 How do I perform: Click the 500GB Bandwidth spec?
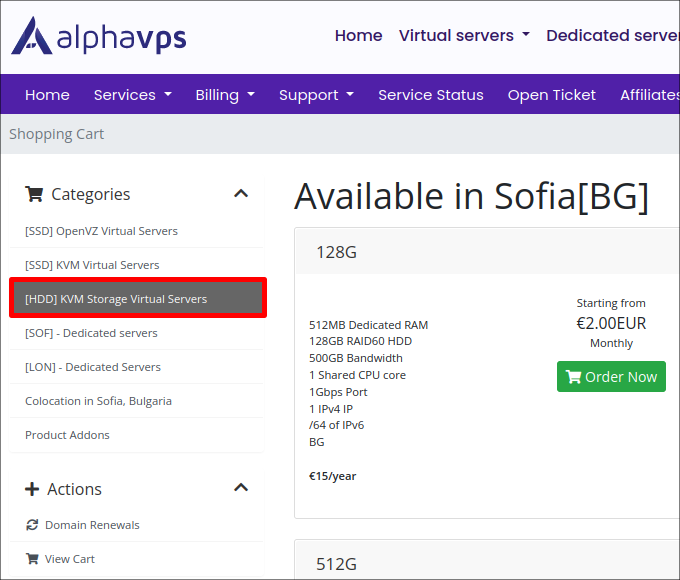click(x=356, y=358)
